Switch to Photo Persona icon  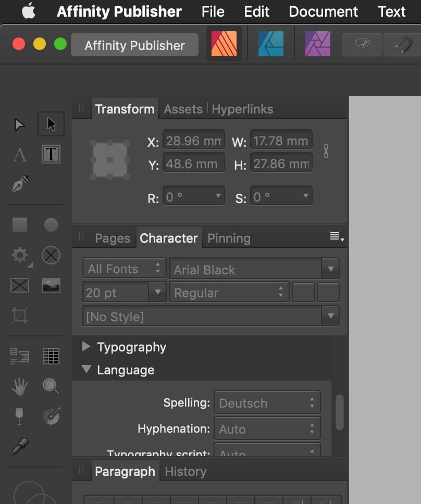point(317,44)
